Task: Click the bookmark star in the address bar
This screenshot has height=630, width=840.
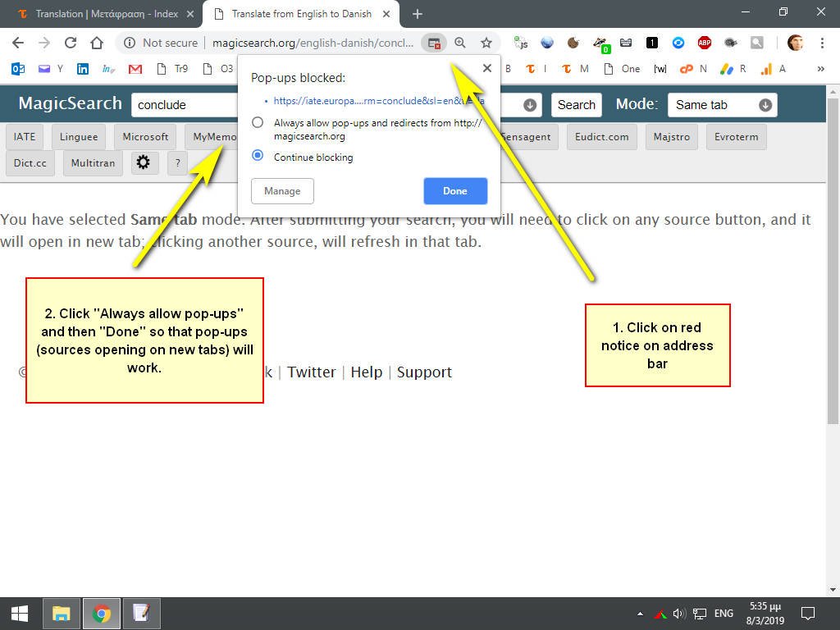Action: click(487, 43)
